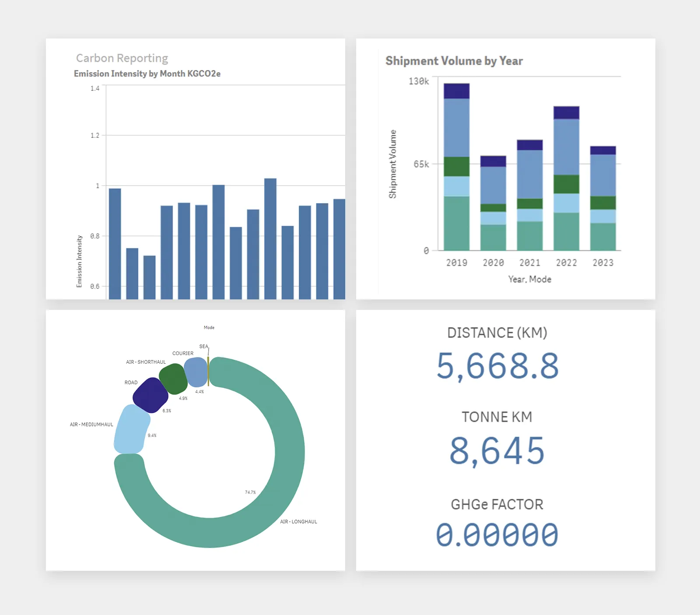Click the 'GHGe FACTOR' KPI label
Viewport: 700px width, 615px height.
pos(497,504)
